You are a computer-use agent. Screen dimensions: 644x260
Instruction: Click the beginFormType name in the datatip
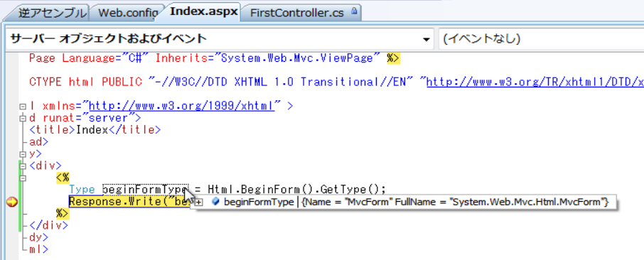pos(259,202)
